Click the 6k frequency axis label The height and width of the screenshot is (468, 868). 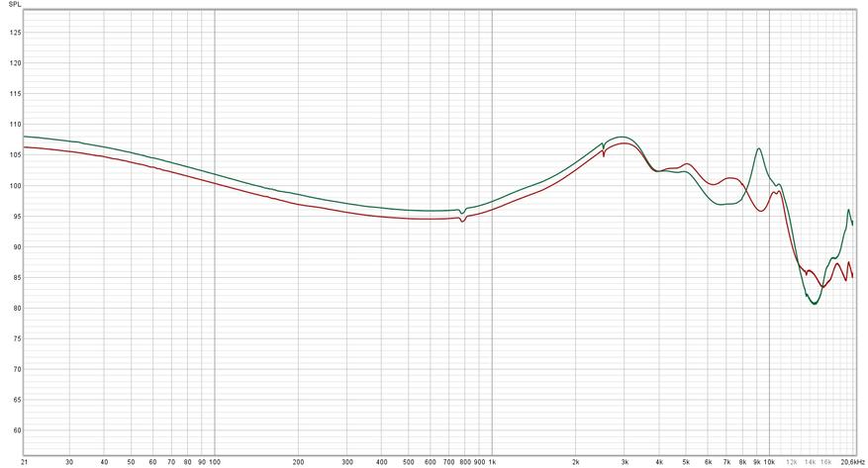[708, 462]
